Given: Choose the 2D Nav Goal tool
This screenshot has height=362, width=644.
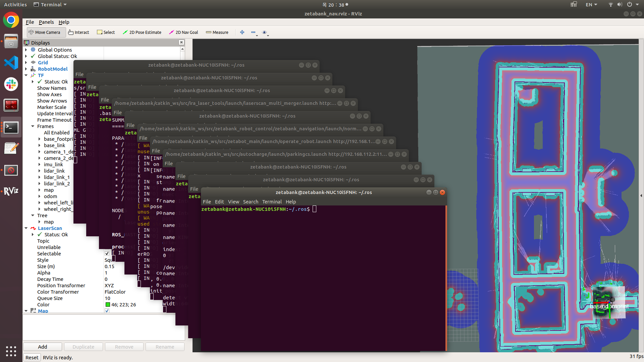Looking at the screenshot, I should (183, 33).
